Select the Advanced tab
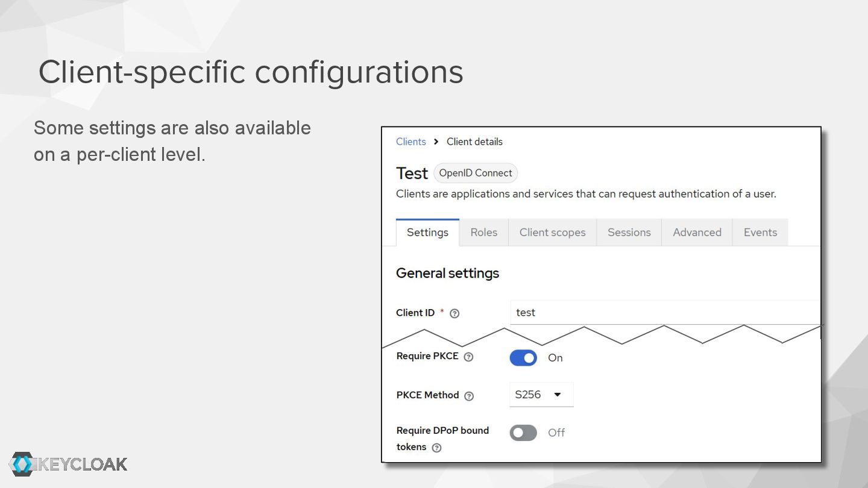 697,233
